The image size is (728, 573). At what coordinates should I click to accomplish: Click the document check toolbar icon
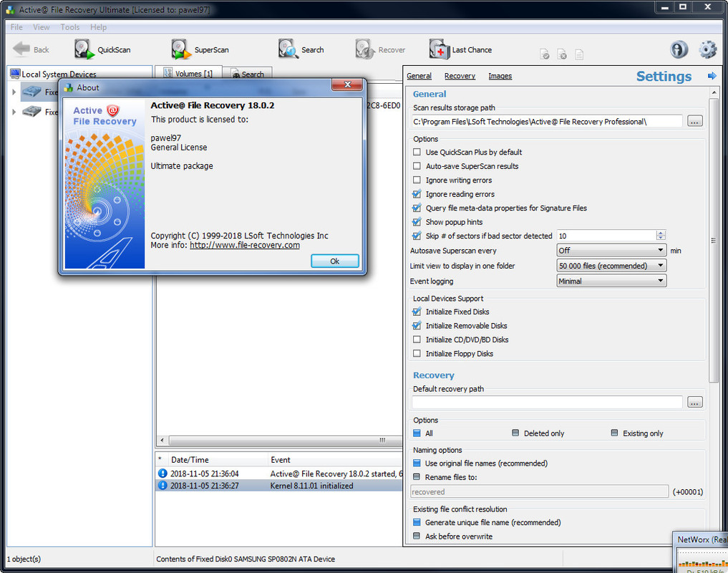click(545, 54)
